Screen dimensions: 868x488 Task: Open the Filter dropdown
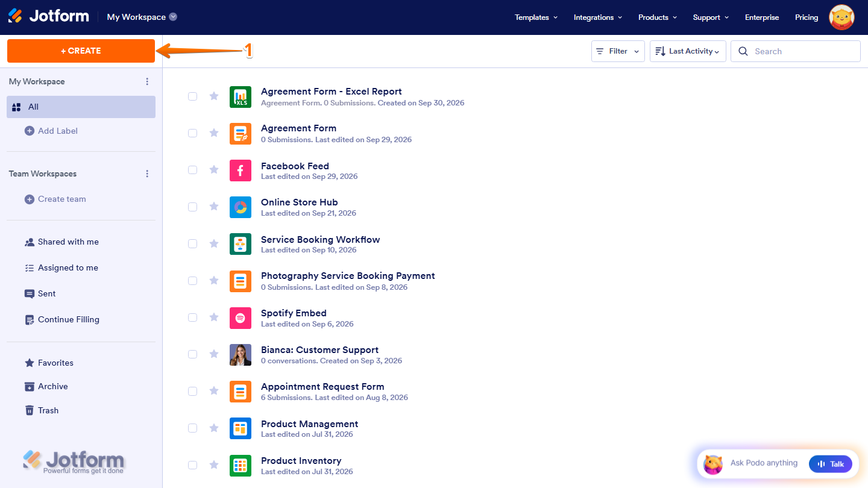[x=618, y=51]
